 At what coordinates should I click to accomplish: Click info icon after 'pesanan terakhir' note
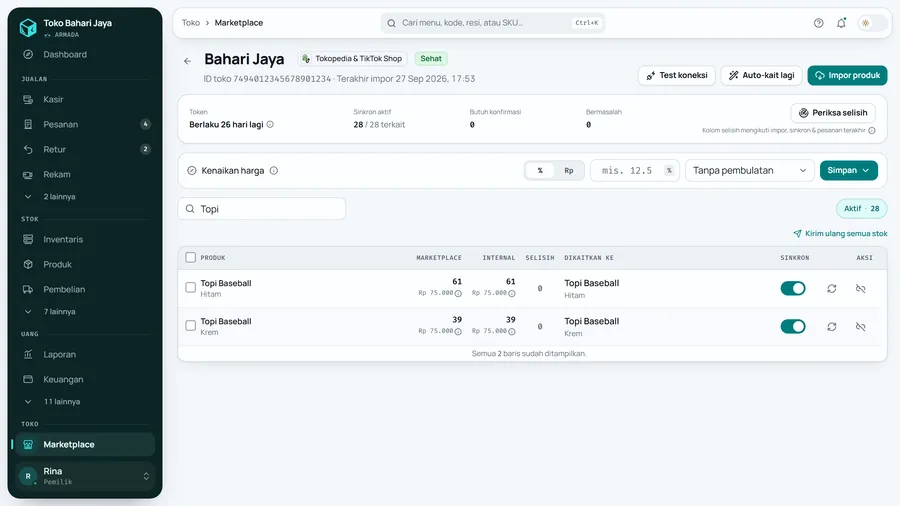click(871, 130)
